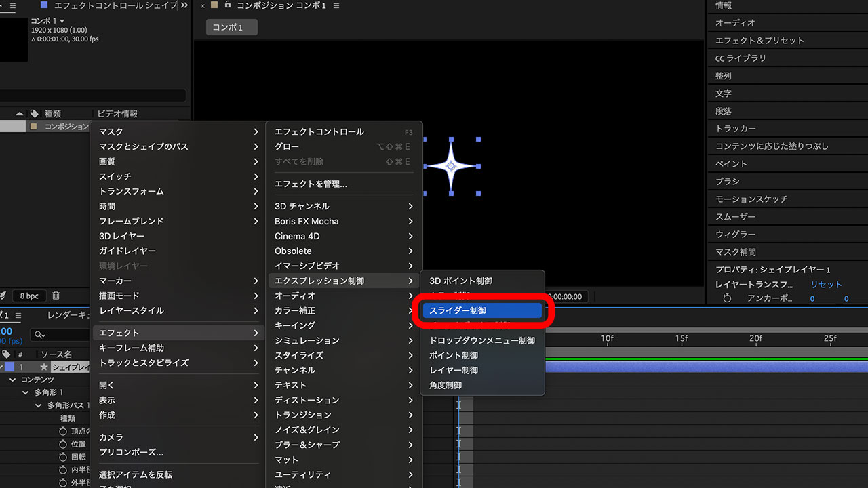Click the 位置 property stopwatch icon
Viewport: 868px width, 488px height.
(x=63, y=444)
